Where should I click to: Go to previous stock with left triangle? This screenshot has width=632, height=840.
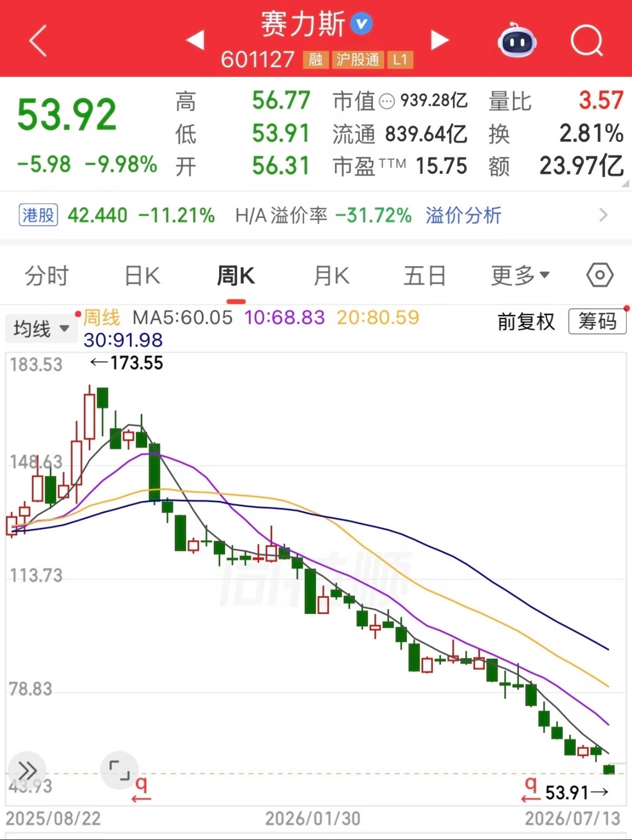coord(196,40)
